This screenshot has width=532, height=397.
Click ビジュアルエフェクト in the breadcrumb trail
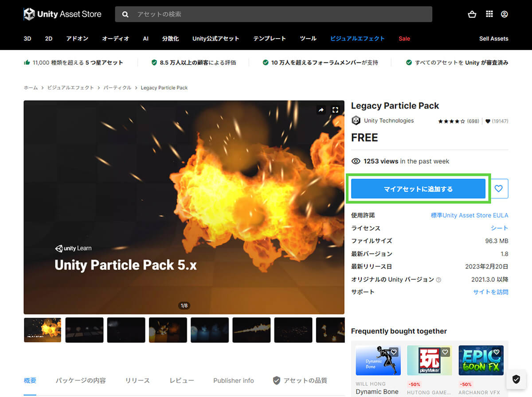70,88
